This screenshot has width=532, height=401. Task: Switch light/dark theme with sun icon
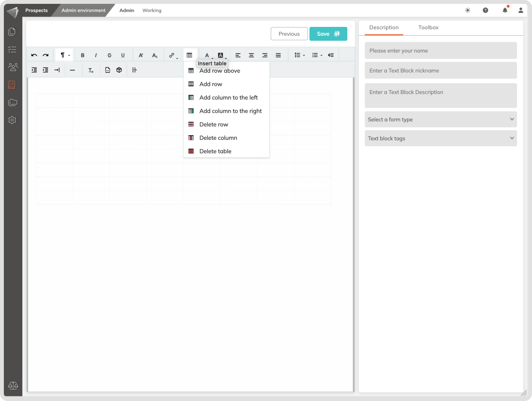[x=468, y=10]
